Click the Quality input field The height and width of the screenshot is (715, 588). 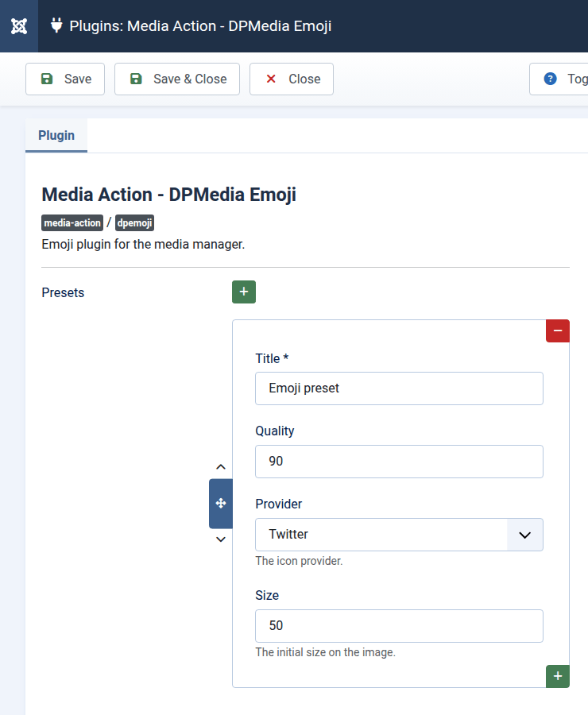pyautogui.click(x=399, y=462)
